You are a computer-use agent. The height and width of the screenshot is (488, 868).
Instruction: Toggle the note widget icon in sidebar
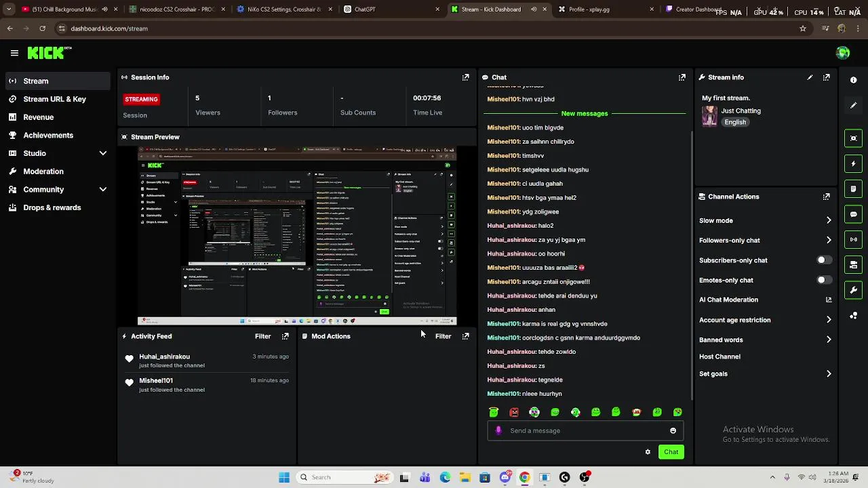click(853, 189)
